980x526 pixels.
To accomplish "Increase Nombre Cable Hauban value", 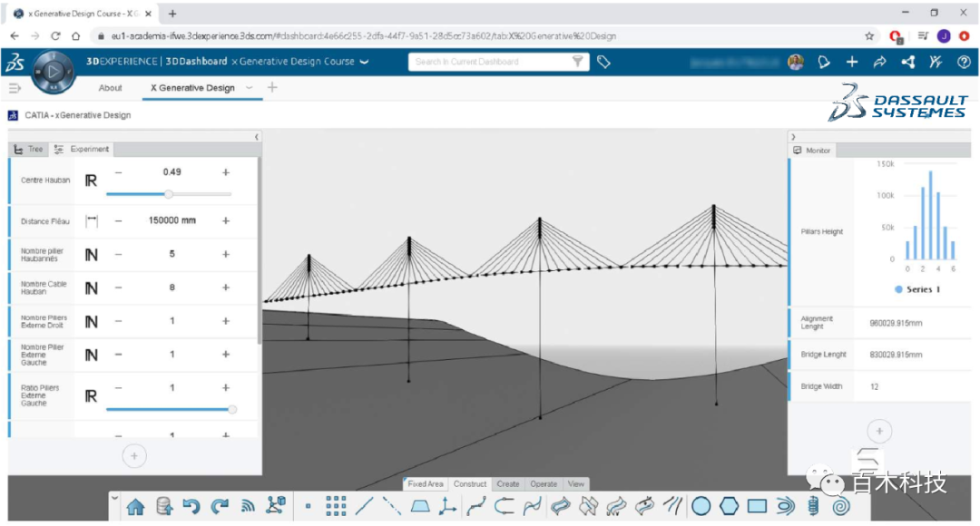I will click(x=226, y=287).
